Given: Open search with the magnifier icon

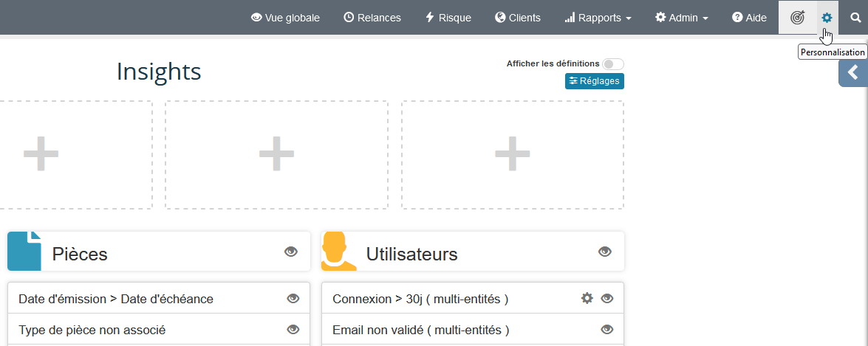Looking at the screenshot, I should tap(855, 18).
